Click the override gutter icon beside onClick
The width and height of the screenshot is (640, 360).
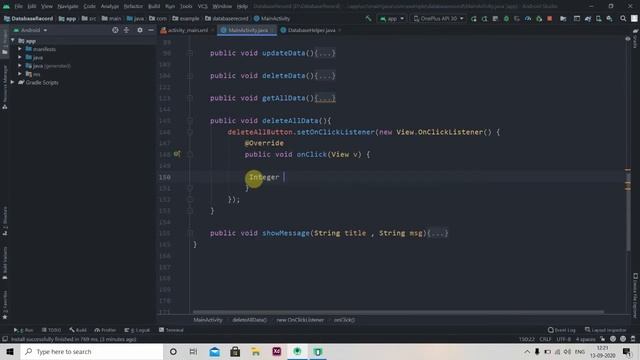click(x=177, y=154)
